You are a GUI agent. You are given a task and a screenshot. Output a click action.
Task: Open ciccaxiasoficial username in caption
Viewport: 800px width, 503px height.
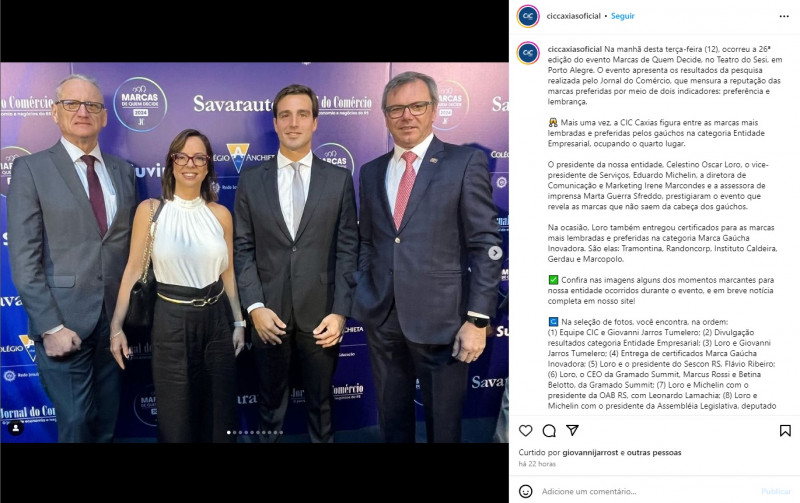[x=574, y=49]
